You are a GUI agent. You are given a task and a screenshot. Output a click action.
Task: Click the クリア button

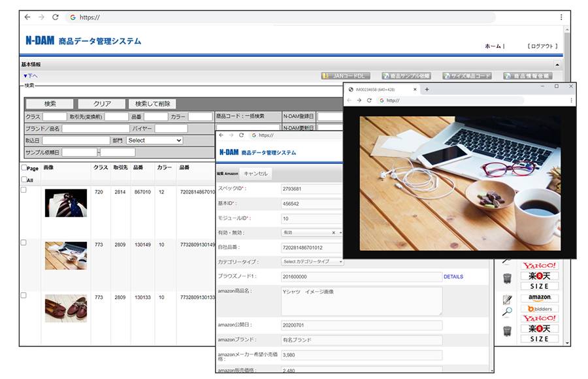coord(102,104)
